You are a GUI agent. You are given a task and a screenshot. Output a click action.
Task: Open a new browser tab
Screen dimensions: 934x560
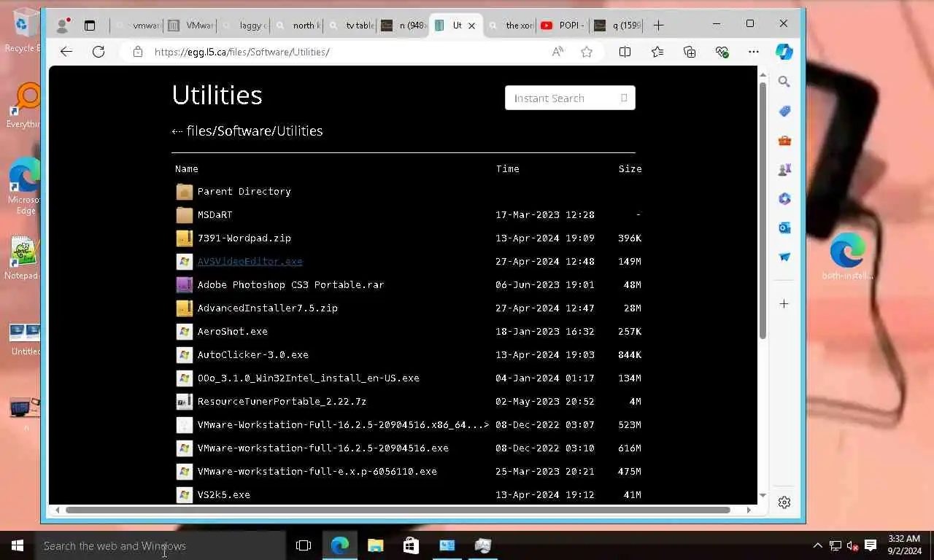tap(658, 26)
